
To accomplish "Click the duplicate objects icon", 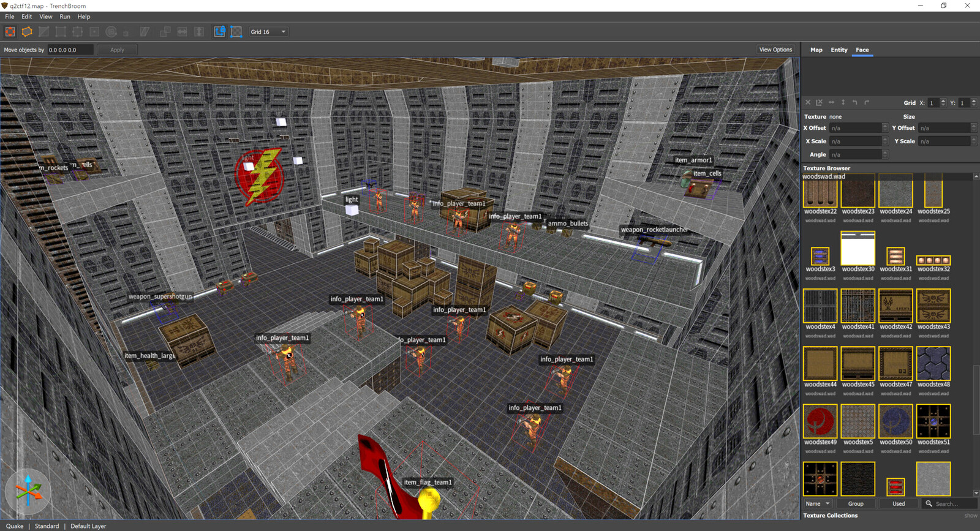I will click(165, 32).
